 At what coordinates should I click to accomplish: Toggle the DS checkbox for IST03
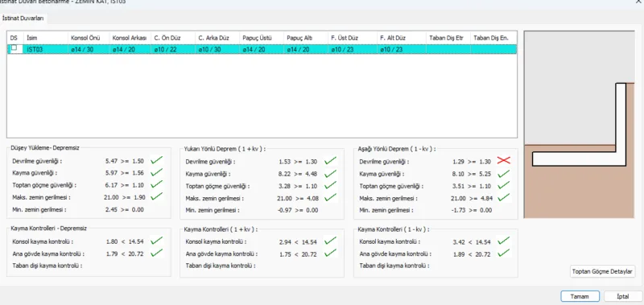14,48
